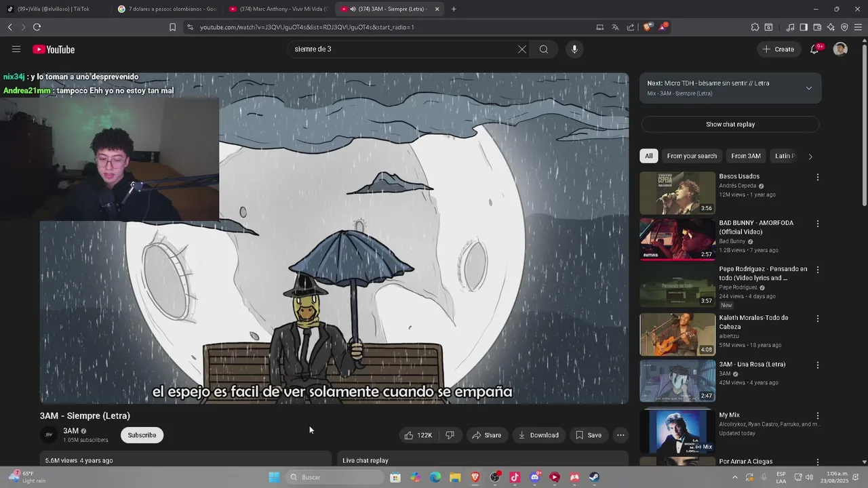868x488 pixels.
Task: Open browser extensions puzzle icon
Action: 755,27
